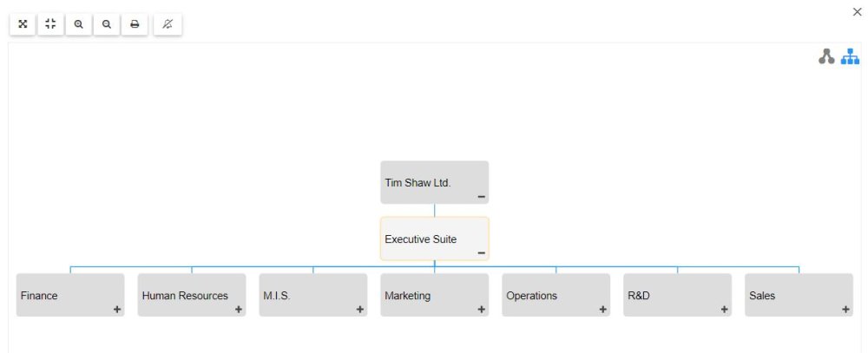Select the Executive Suite box label

pos(421,239)
